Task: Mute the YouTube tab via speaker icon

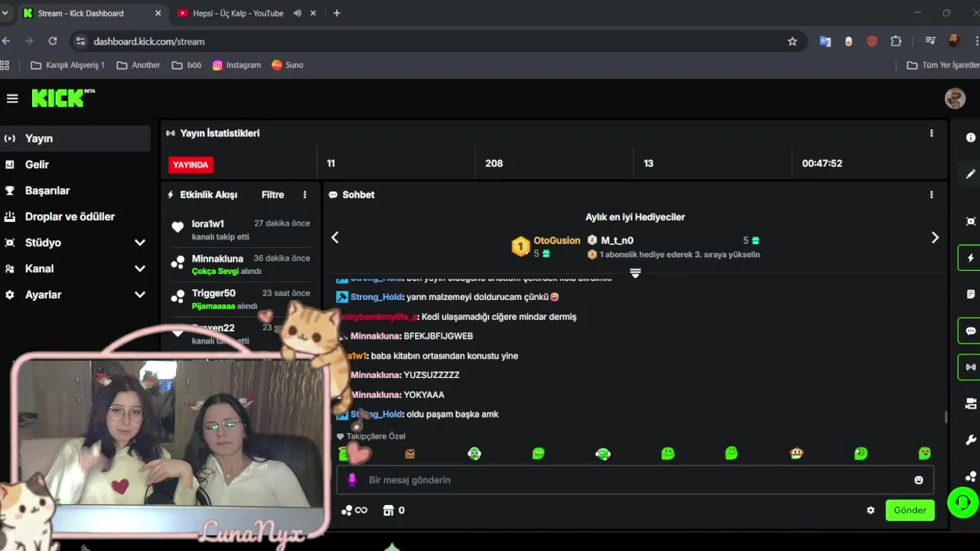Action: (x=297, y=13)
